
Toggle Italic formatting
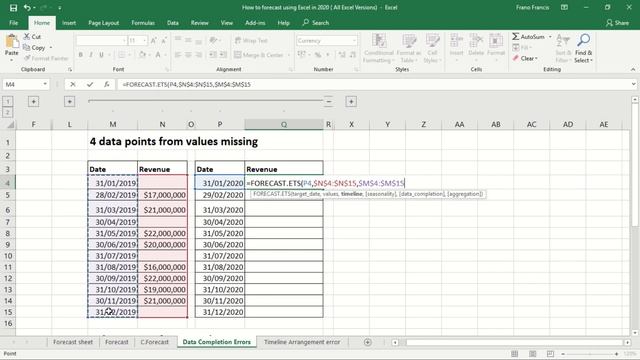[x=91, y=55]
